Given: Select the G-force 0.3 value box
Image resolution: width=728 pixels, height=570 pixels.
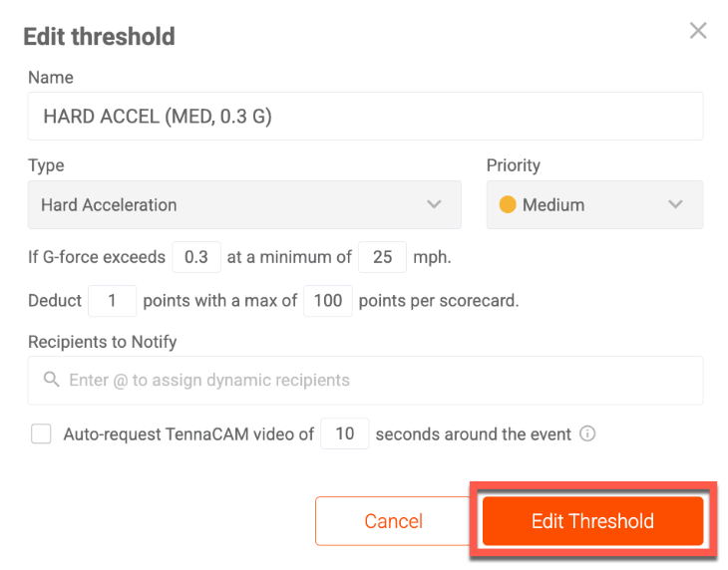Looking at the screenshot, I should pyautogui.click(x=196, y=257).
